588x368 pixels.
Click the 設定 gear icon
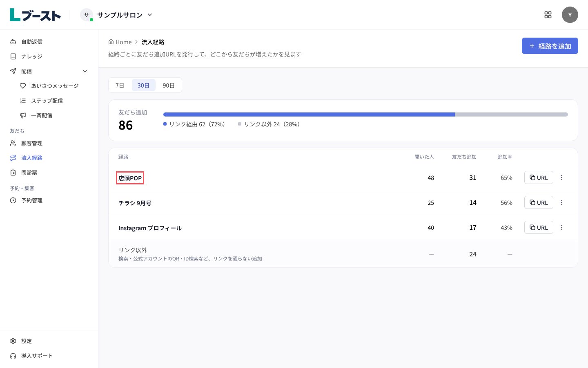pos(13,341)
